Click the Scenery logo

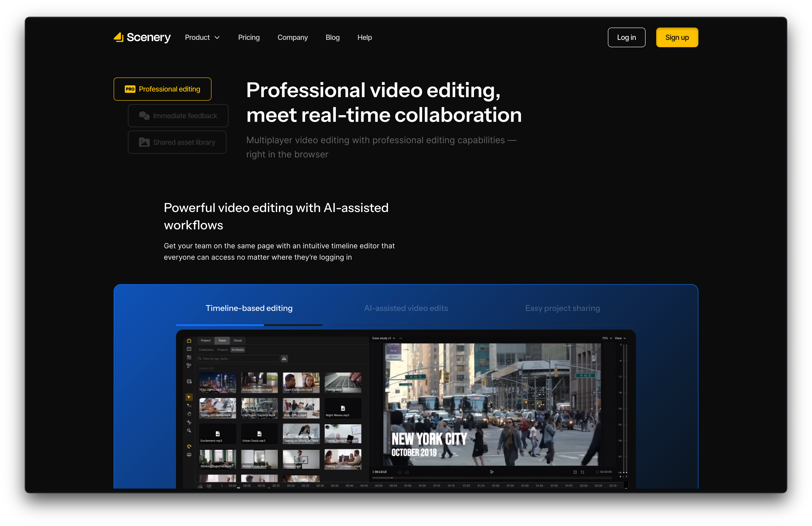tap(142, 37)
